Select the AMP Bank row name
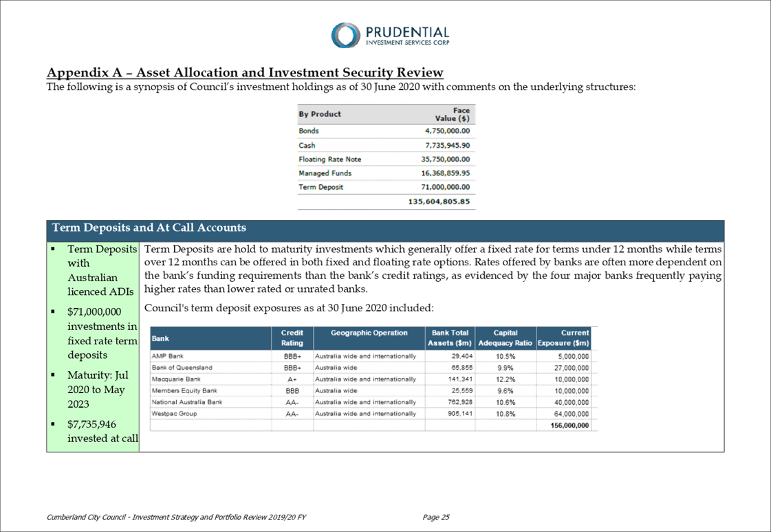The width and height of the screenshot is (771, 532). coord(168,356)
